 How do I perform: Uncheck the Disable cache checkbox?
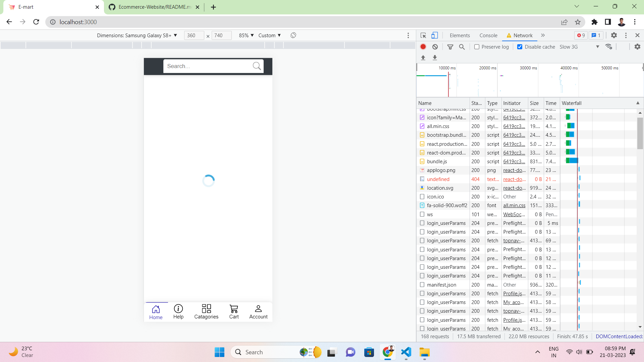pos(520,47)
